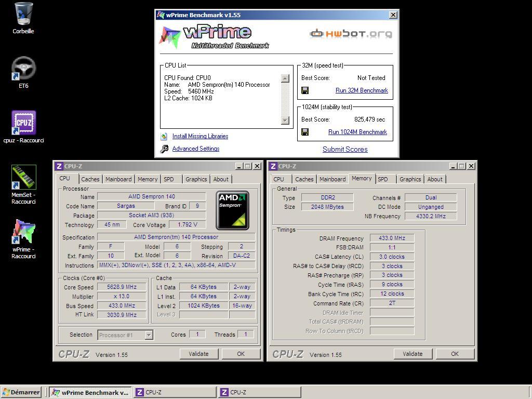
Task: Click the HWBOT.org logo in wPrime
Action: tap(351, 34)
